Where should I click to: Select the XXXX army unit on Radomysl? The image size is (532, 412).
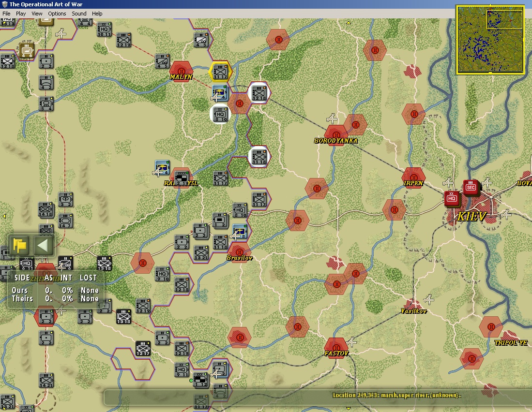point(181,178)
